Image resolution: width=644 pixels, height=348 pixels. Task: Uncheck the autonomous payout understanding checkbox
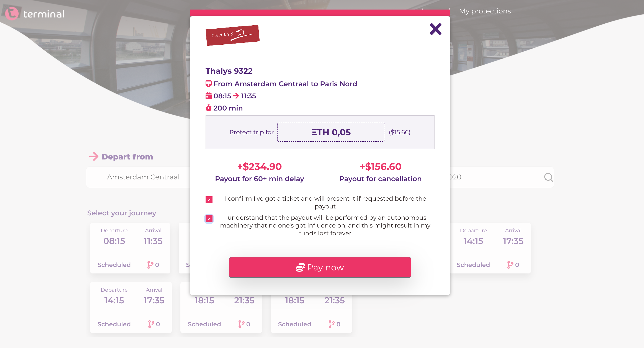[x=209, y=219]
